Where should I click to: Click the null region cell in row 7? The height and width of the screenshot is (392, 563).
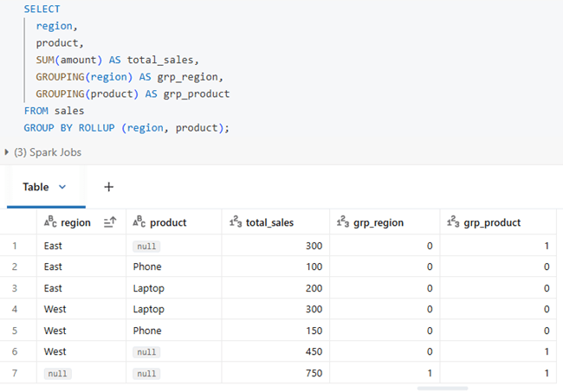(x=57, y=373)
